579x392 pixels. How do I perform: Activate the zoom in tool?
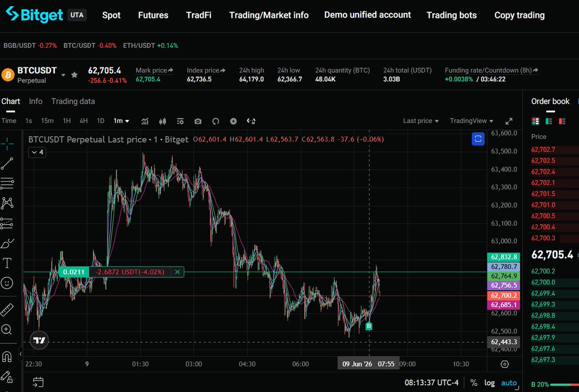7,330
